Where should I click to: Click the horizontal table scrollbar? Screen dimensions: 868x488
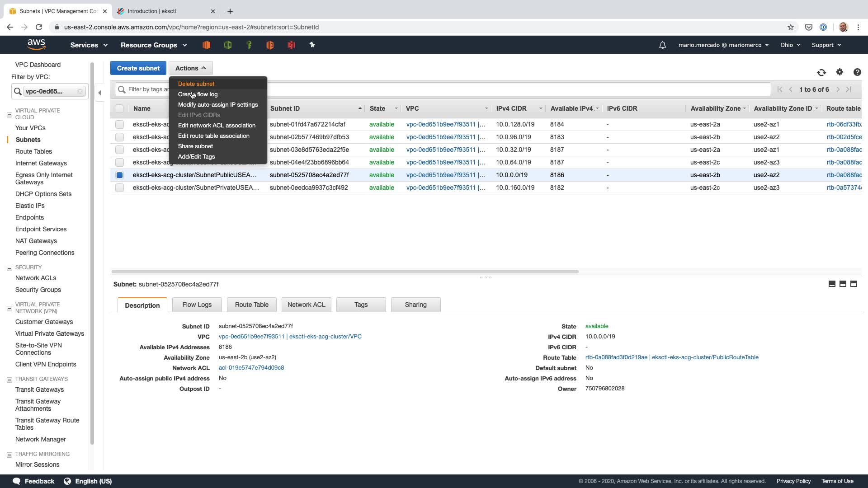[344, 272]
